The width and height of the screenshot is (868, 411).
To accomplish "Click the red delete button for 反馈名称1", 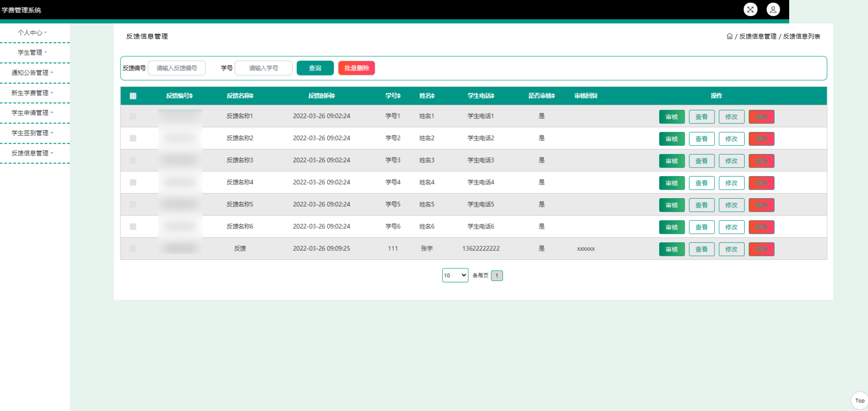I will tap(761, 117).
